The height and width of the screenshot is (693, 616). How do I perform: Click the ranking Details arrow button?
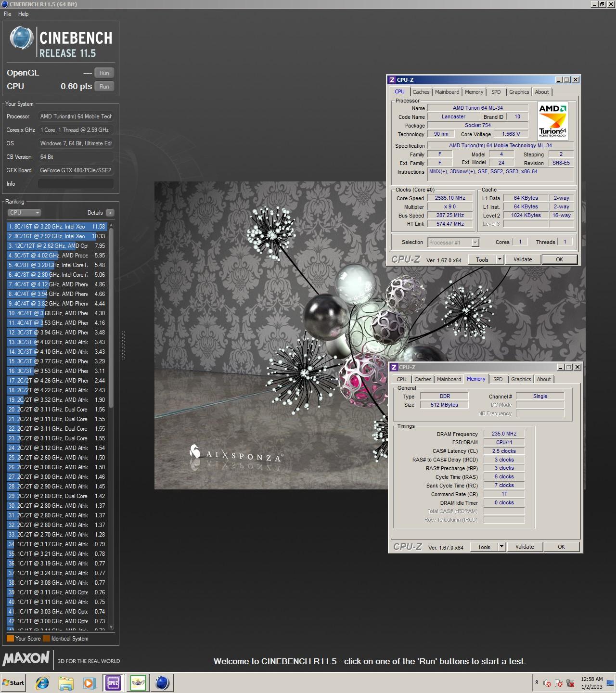pyautogui.click(x=110, y=212)
